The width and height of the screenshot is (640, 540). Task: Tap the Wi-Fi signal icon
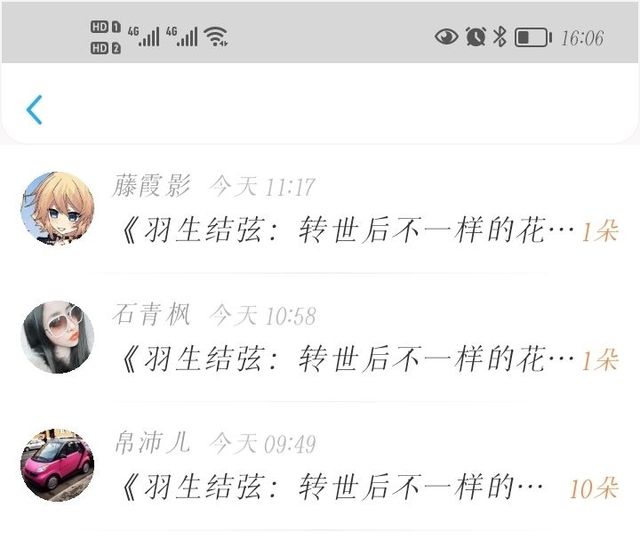tap(216, 36)
